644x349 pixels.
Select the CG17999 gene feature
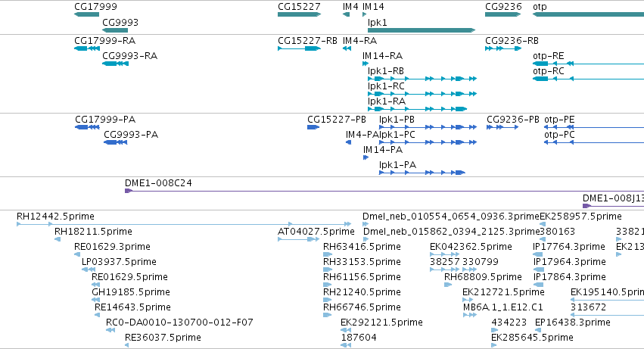[87, 14]
